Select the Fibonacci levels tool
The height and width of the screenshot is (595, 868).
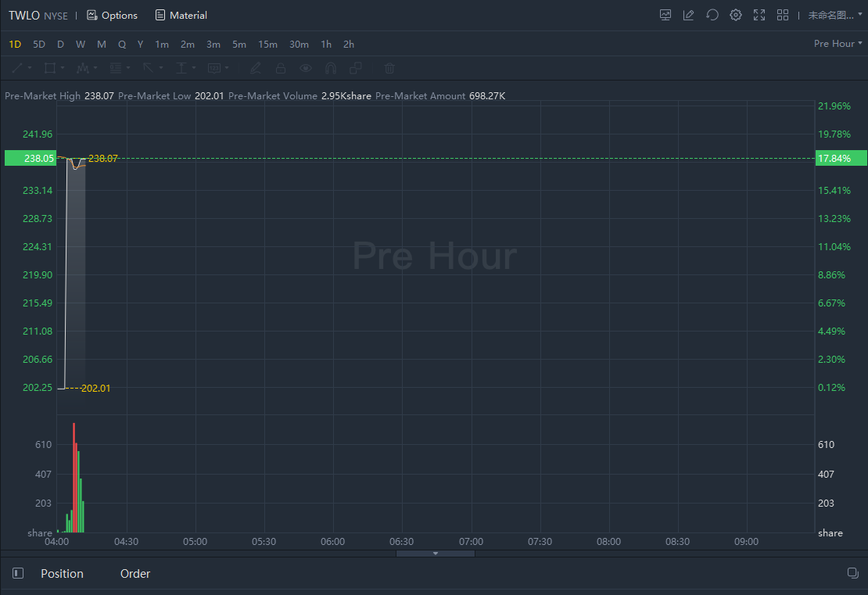click(115, 68)
